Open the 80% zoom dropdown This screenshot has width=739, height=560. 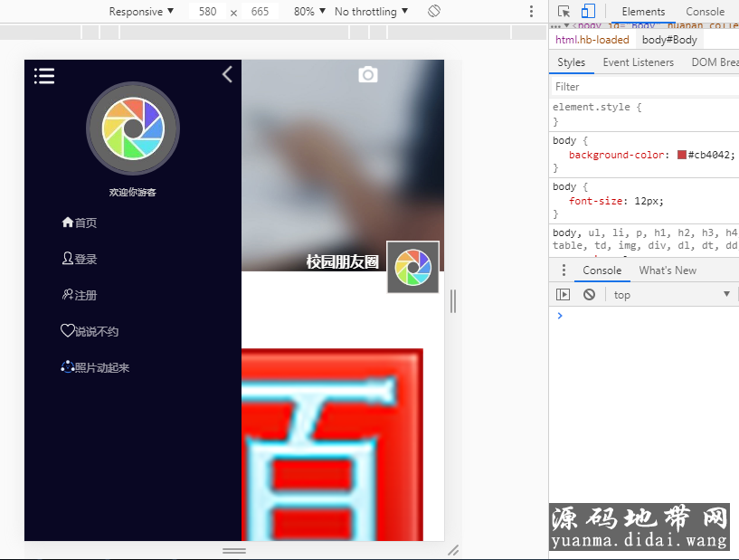tap(309, 12)
